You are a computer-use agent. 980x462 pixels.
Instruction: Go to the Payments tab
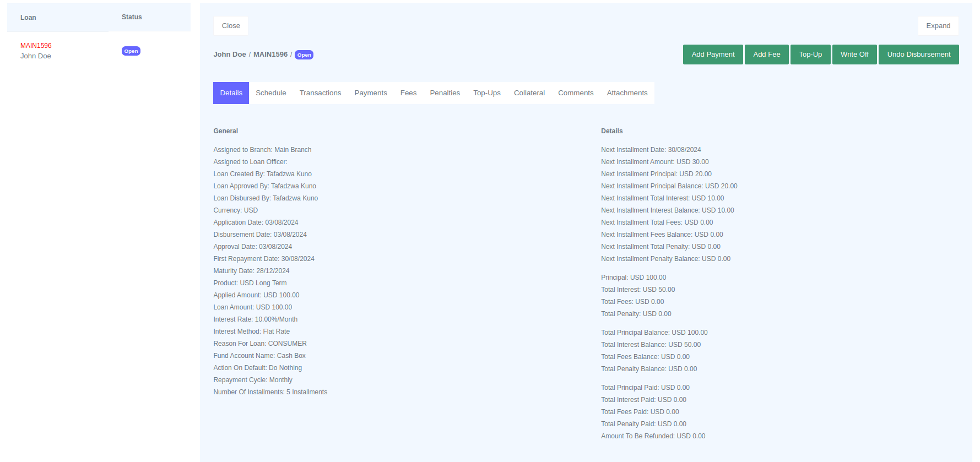click(x=370, y=93)
